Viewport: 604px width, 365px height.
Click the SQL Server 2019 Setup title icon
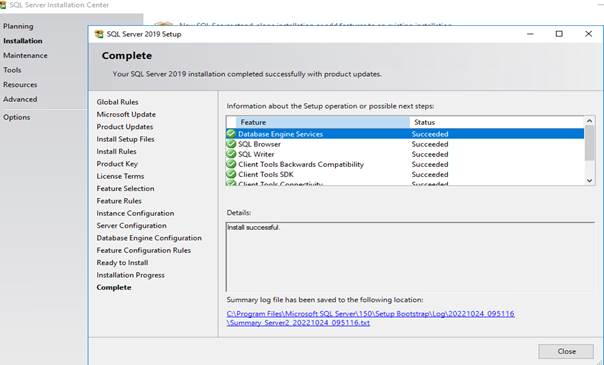pyautogui.click(x=99, y=34)
